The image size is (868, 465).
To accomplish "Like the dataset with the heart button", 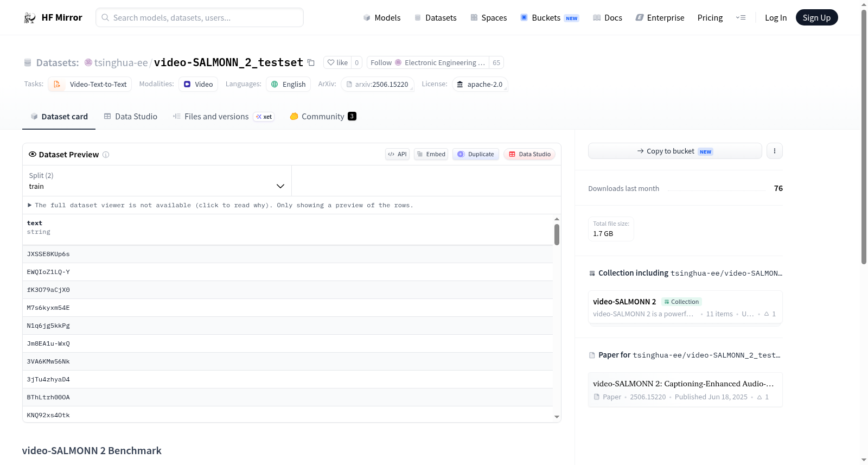I will [x=337, y=62].
